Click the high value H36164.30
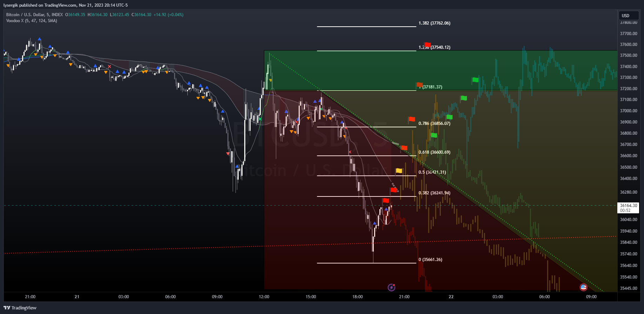644x314 pixels. point(98,15)
